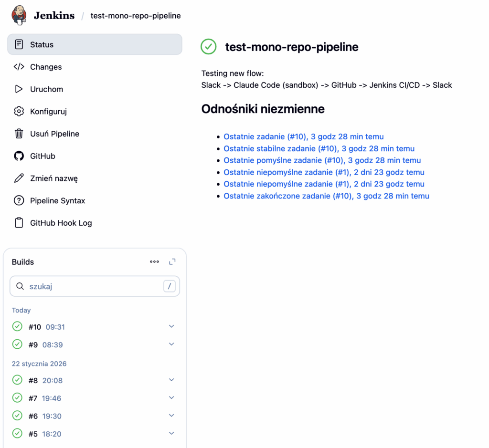Click the Zmień nazwę pencil icon
489x448 pixels.
(x=19, y=178)
